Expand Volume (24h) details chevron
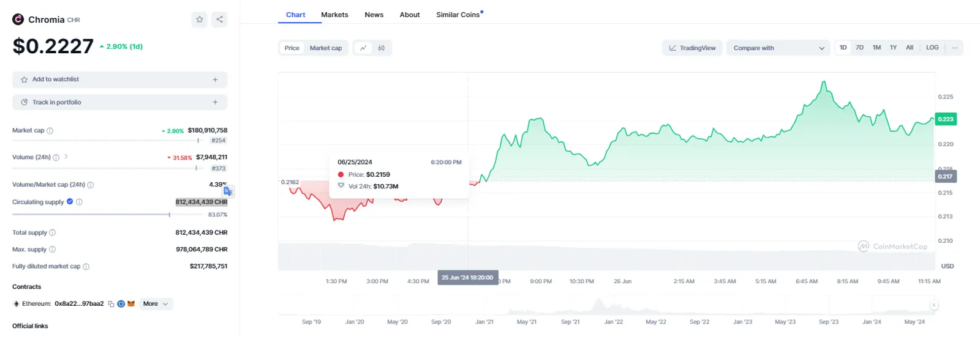Image resolution: width=980 pixels, height=337 pixels. (66, 157)
